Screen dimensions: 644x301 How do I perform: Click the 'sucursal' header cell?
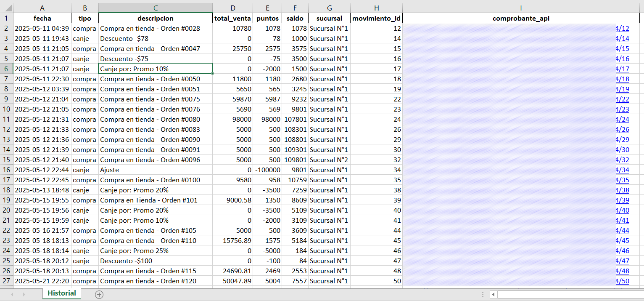(x=329, y=18)
